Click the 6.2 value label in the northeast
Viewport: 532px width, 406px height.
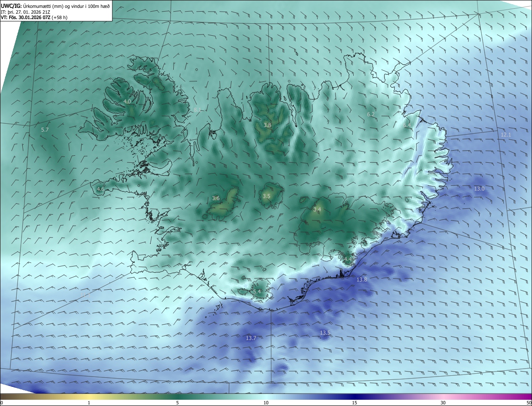[x=371, y=114]
